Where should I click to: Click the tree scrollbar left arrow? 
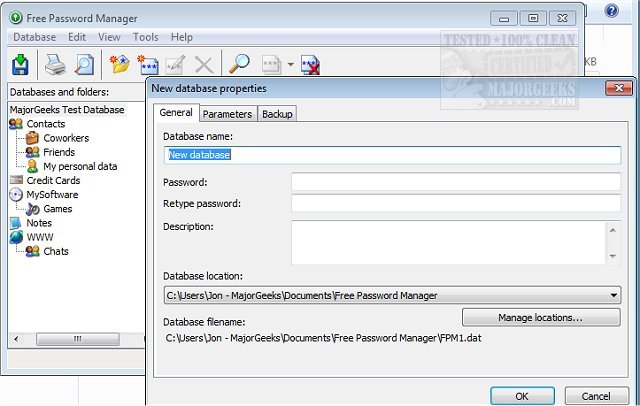[x=16, y=339]
